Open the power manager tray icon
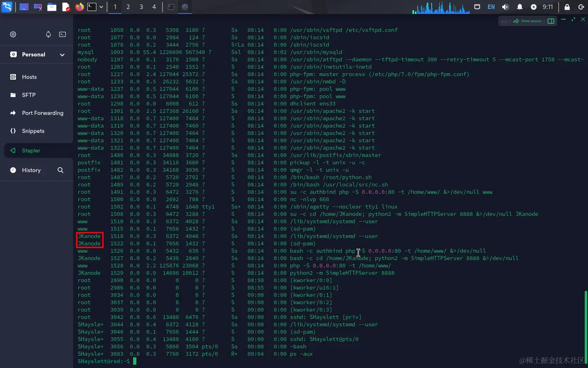Viewport: 588px width, 368px height. click(x=534, y=7)
